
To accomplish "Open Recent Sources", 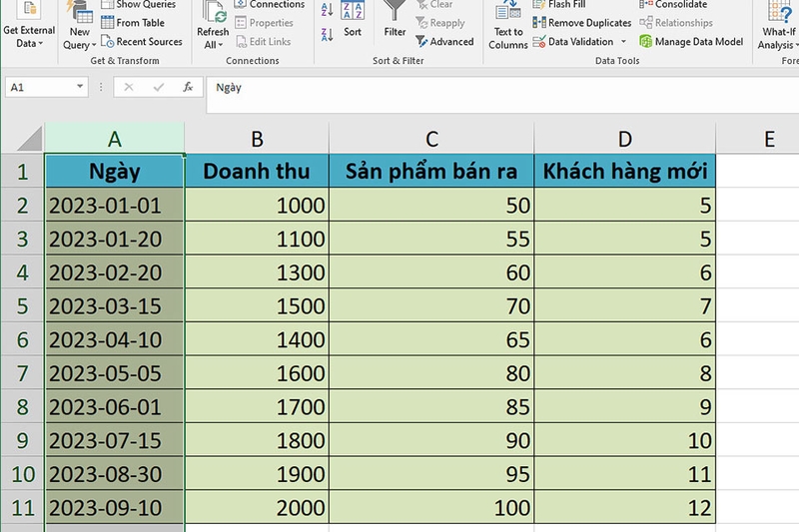I will coord(141,41).
